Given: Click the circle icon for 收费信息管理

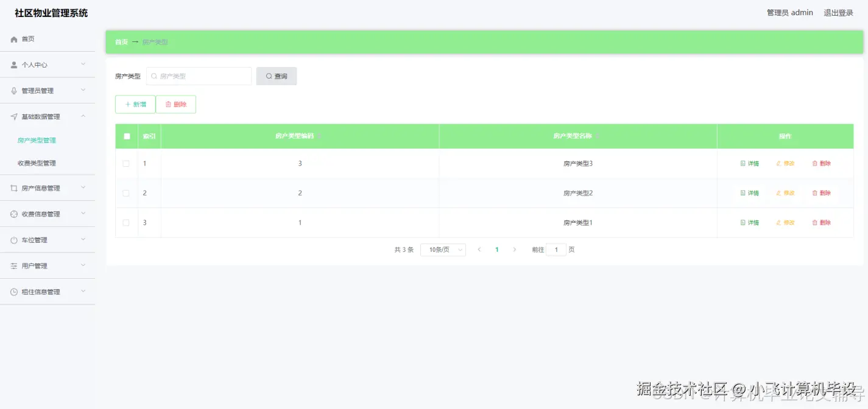Looking at the screenshot, I should pos(14,214).
